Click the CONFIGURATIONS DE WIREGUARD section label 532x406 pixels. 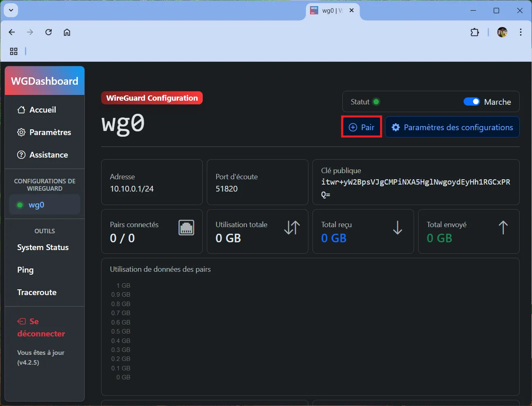pyautogui.click(x=45, y=185)
